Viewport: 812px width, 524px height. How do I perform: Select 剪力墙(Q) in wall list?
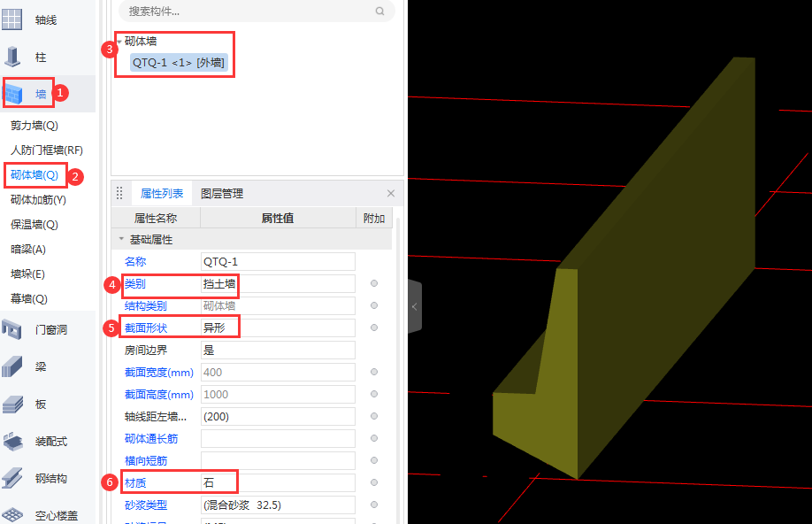(34, 126)
